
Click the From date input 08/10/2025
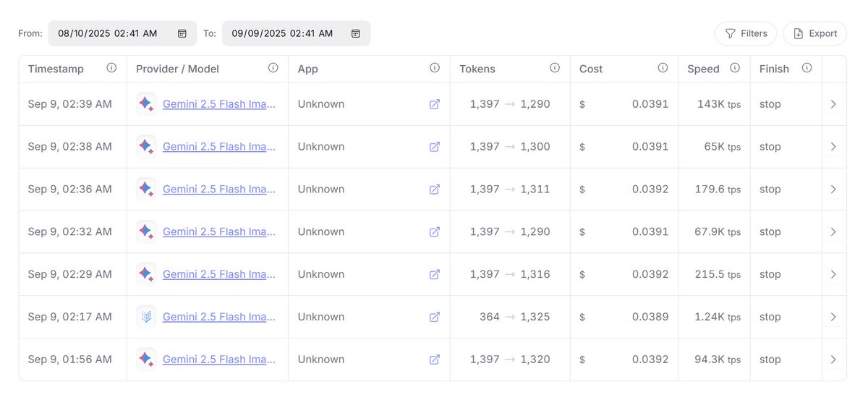tap(122, 33)
